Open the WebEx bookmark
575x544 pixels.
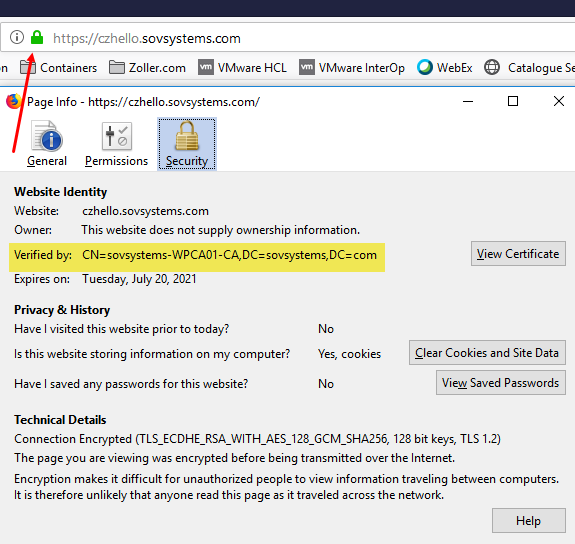pos(444,68)
